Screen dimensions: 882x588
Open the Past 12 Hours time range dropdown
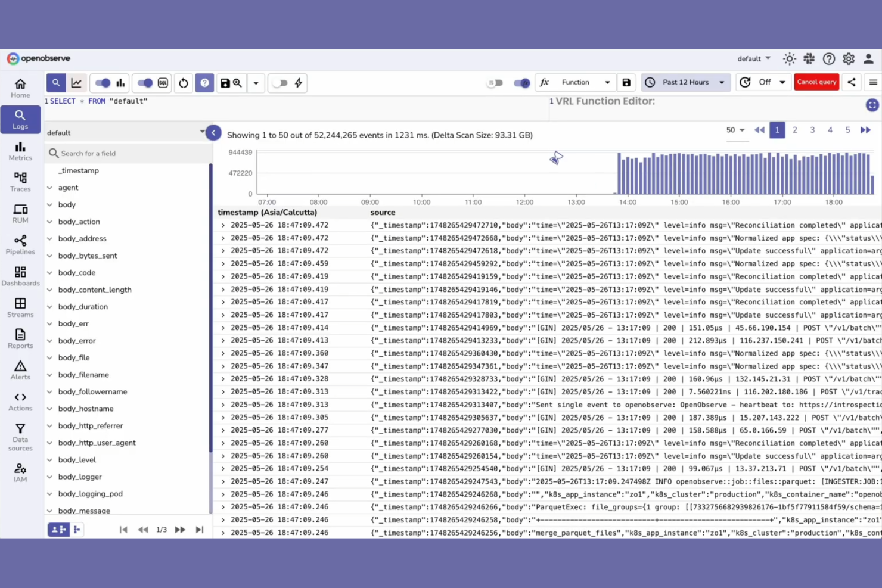685,82
